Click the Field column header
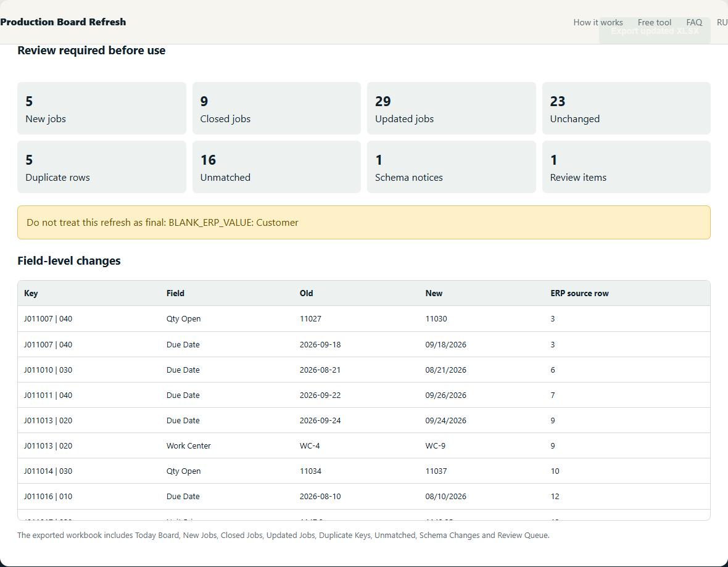The width and height of the screenshot is (728, 567). point(175,293)
